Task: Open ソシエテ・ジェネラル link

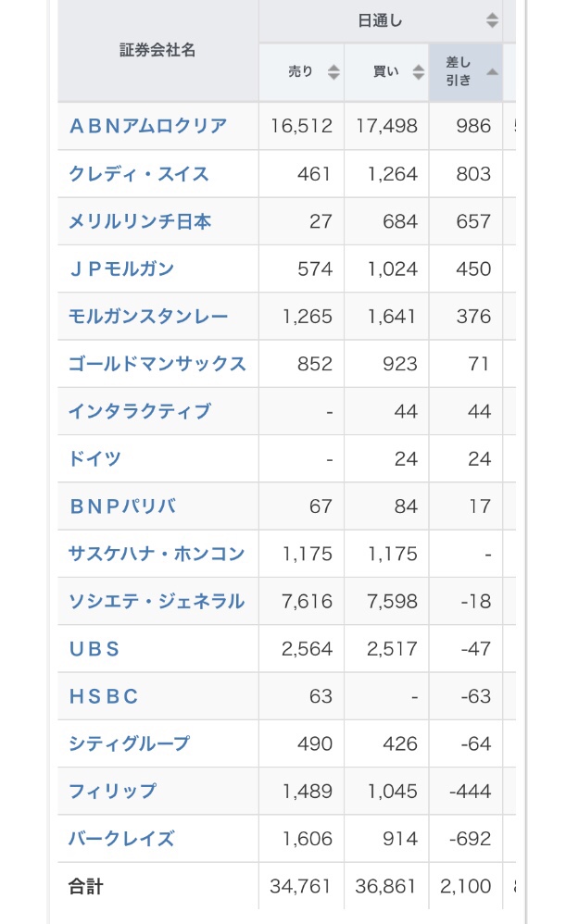Action: 157,601
